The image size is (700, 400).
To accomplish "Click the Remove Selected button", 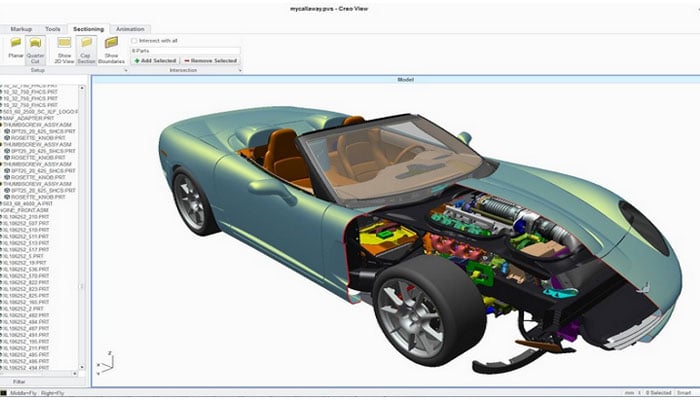I will coord(210,60).
